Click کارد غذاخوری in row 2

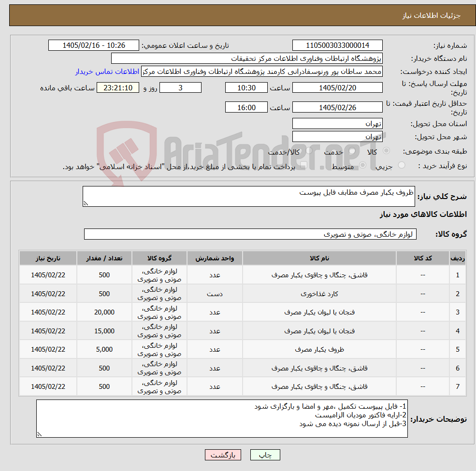point(319,294)
